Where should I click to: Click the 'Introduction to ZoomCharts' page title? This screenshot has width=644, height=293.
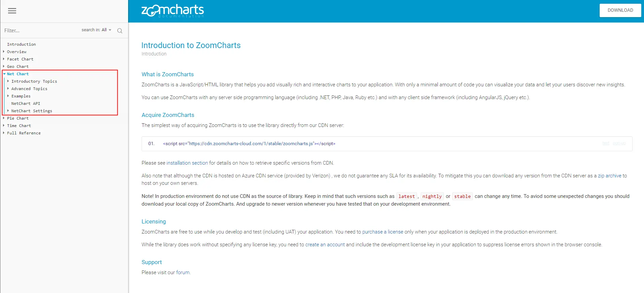pyautogui.click(x=191, y=45)
